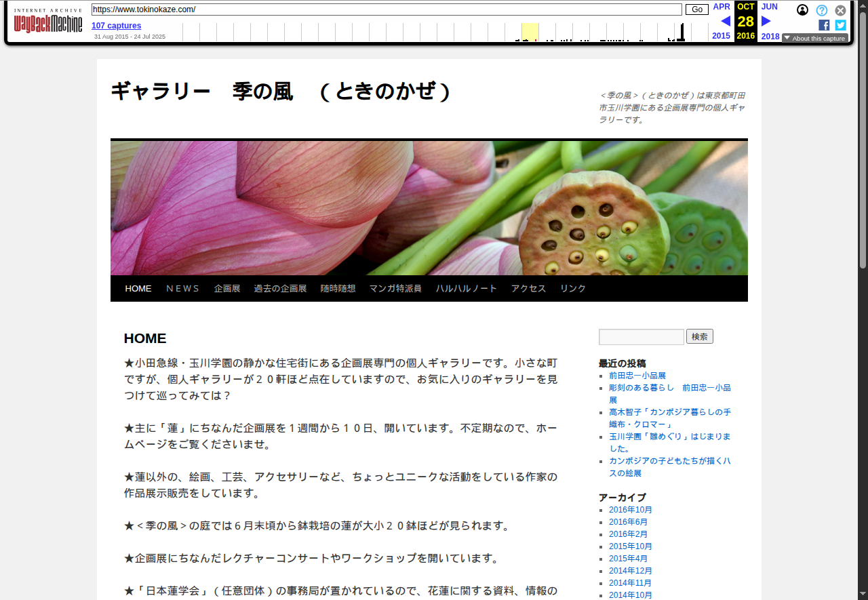Select 過去の企画展 in navigation bar
Viewport: 868px width, 600px height.
(x=280, y=288)
